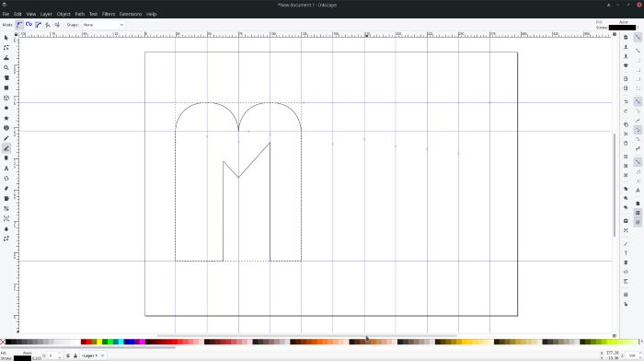The height and width of the screenshot is (361, 644).
Task: Select the Pencil freehand tool
Action: [x=6, y=138]
